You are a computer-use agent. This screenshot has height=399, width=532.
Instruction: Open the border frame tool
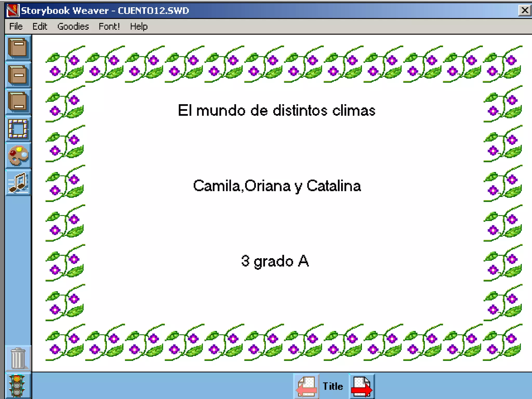18,129
